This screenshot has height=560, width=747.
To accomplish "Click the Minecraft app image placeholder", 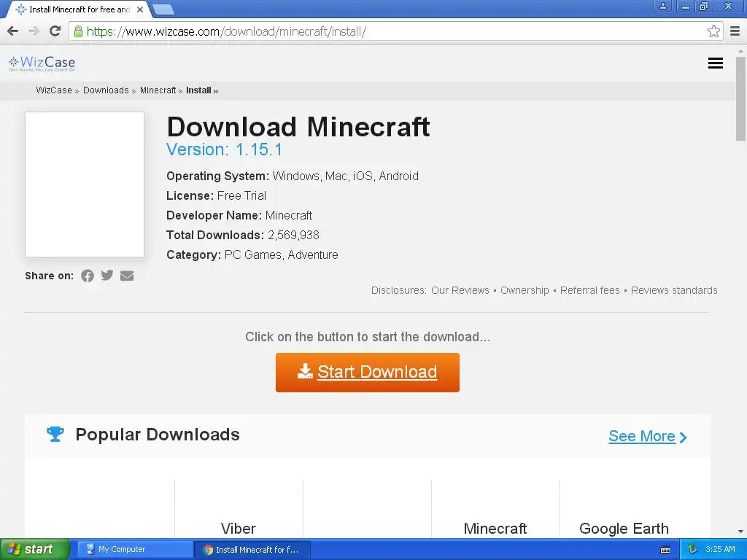I will coord(85,184).
